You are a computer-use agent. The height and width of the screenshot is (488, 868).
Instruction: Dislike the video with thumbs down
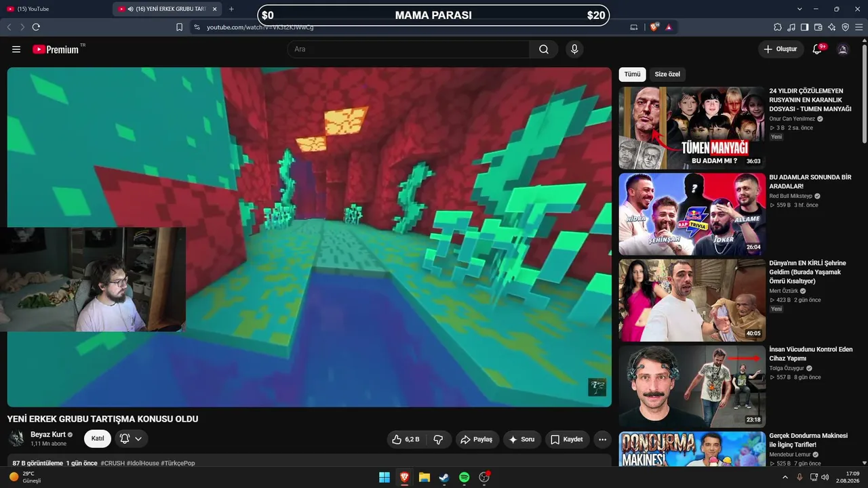[438, 439]
